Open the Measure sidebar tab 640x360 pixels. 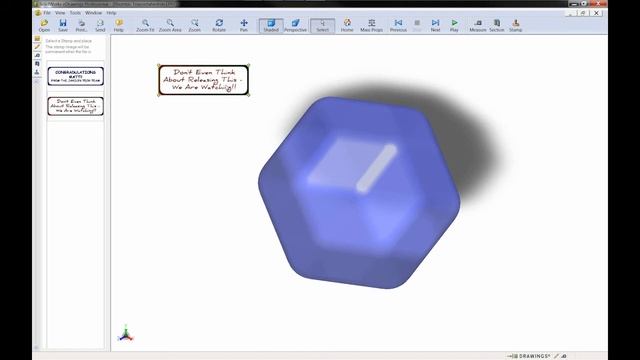pos(37,55)
